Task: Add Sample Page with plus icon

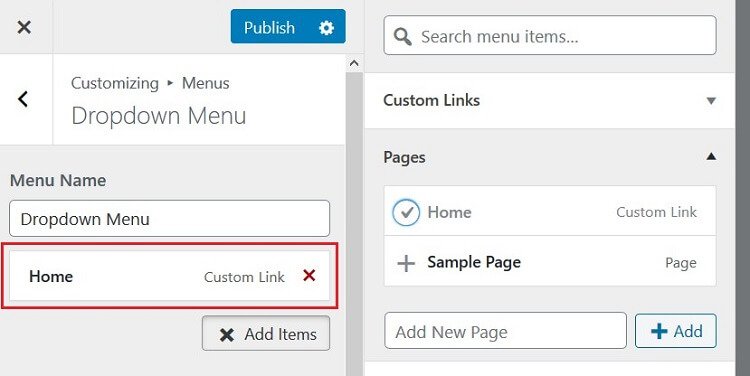Action: coord(406,263)
